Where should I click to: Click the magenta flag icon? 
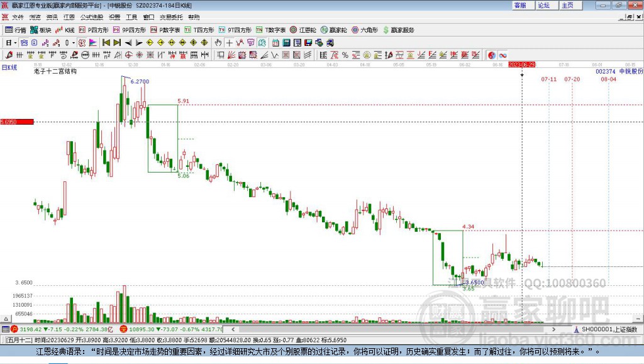click(x=93, y=43)
